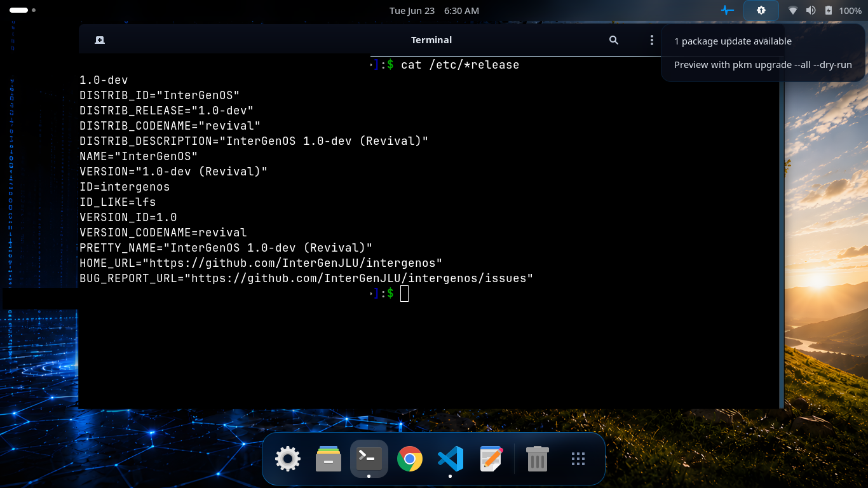Click the Terminal search icon

614,40
